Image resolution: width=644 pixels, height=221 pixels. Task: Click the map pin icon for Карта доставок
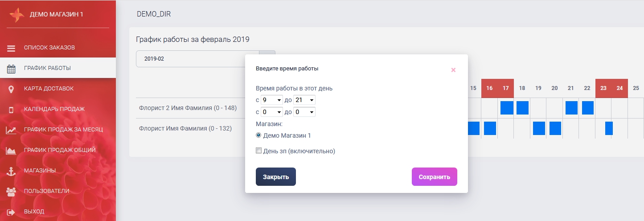(11, 89)
